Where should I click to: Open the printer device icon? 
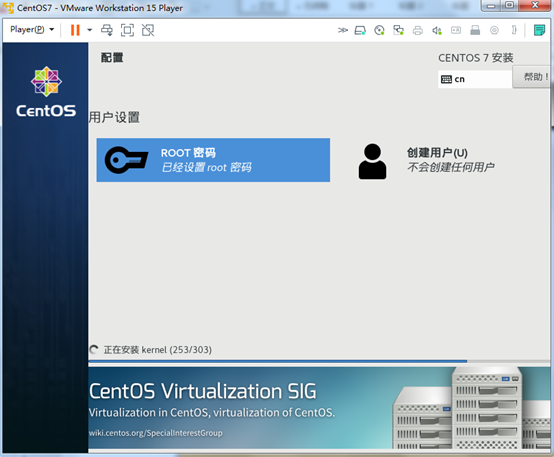point(418,31)
